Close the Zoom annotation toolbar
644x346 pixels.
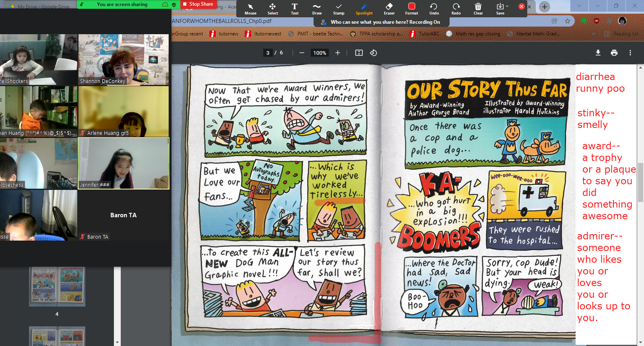click(522, 6)
